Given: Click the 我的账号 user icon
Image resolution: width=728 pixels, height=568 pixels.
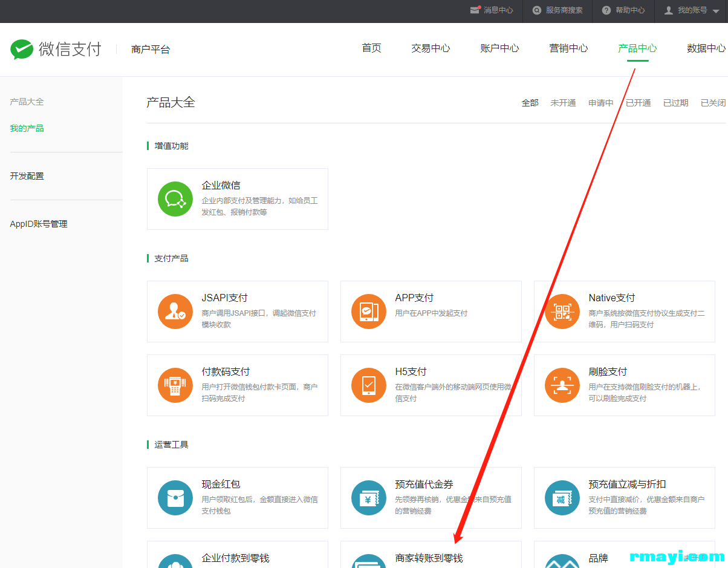Looking at the screenshot, I should point(668,10).
